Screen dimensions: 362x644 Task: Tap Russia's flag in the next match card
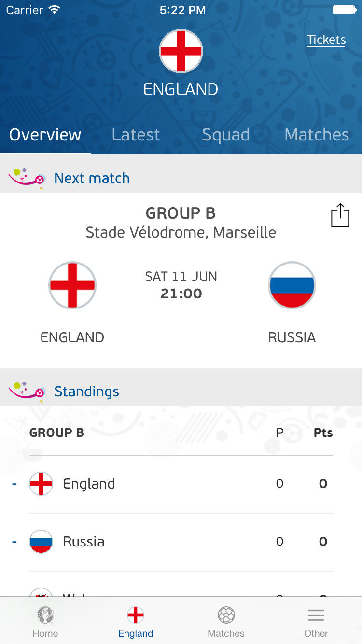pyautogui.click(x=292, y=285)
